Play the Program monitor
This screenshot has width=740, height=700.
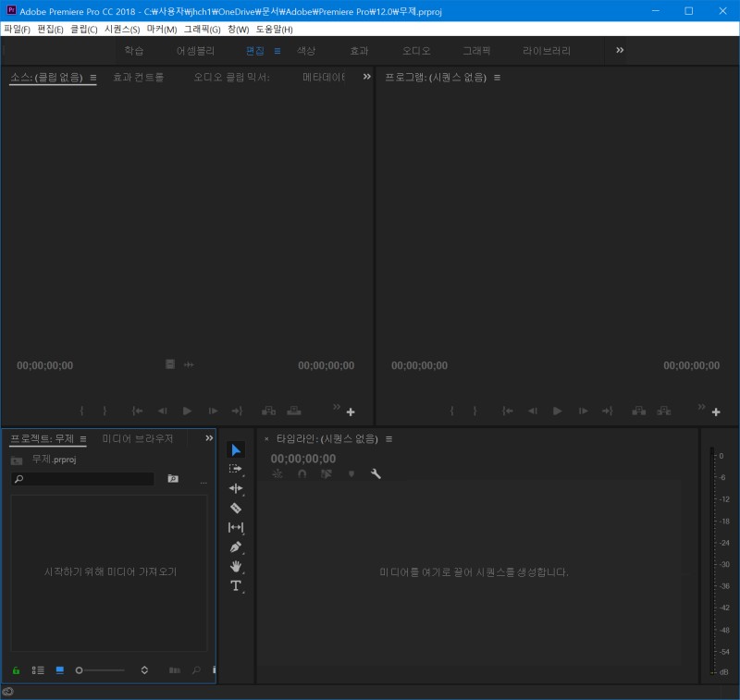coord(558,411)
